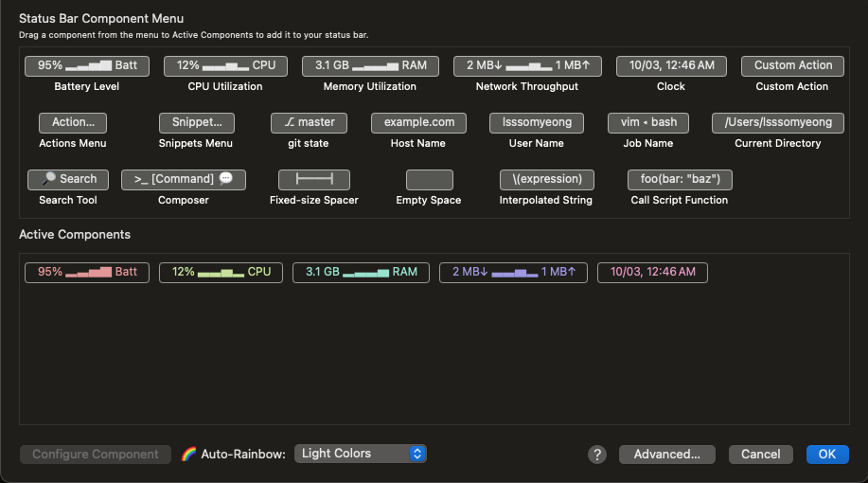This screenshot has width=868, height=483.
Task: Select active teal RAM component
Action: point(361,273)
